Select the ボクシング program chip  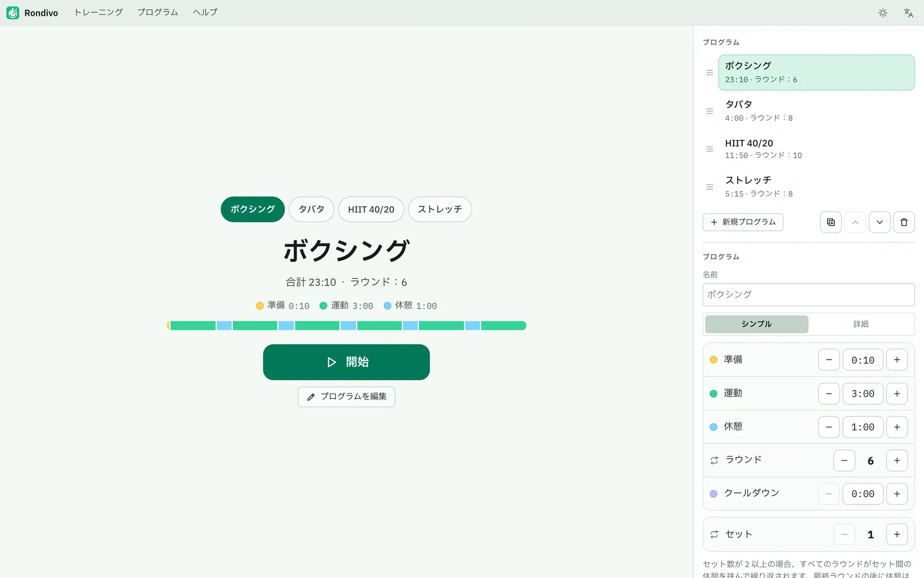coord(253,209)
